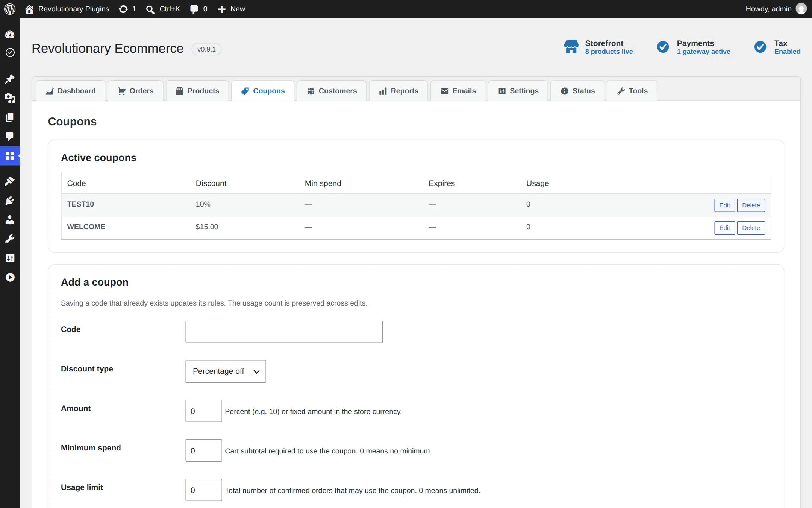This screenshot has width=812, height=508.
Task: Open the Dashboard gauge sidebar icon
Action: point(10,35)
